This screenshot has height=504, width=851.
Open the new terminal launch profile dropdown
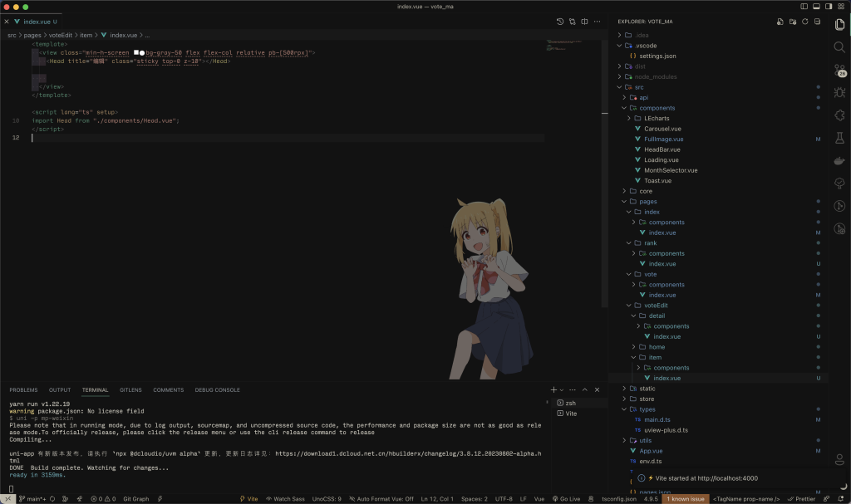[562, 389]
